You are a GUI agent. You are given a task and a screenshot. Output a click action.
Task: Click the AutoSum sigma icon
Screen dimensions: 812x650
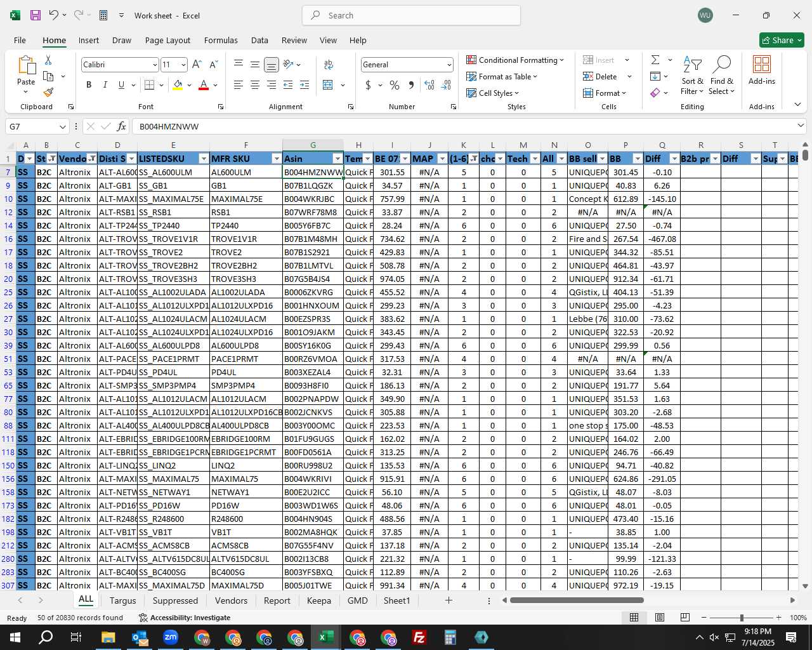[x=655, y=60]
